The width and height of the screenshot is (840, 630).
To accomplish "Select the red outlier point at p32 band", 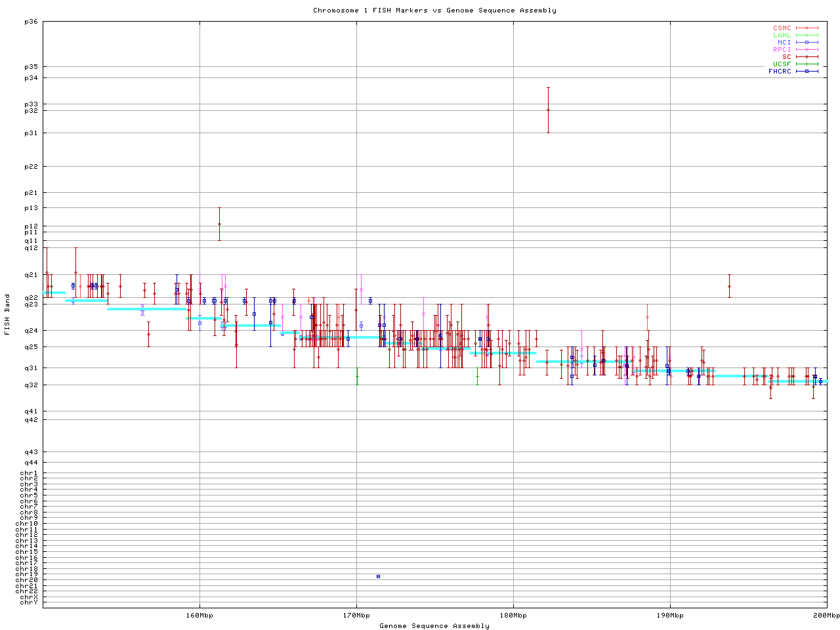I will click(548, 110).
